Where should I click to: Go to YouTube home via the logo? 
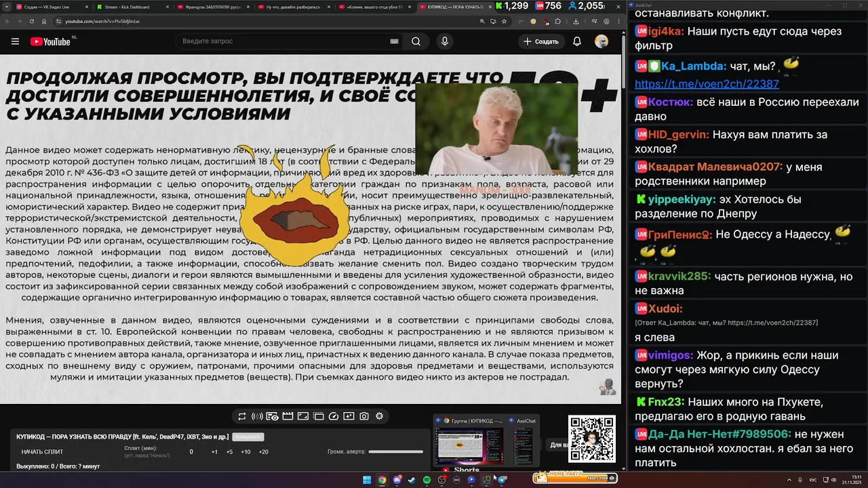click(x=50, y=41)
